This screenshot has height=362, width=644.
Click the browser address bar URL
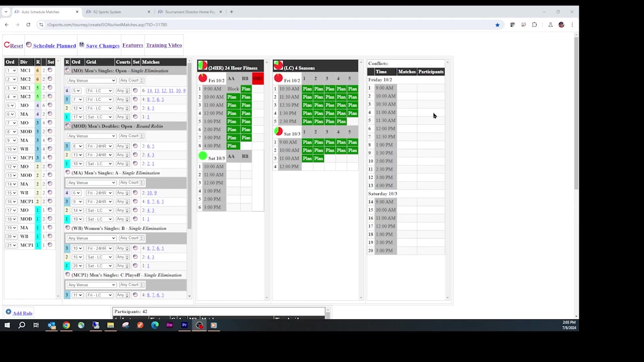click(107, 25)
